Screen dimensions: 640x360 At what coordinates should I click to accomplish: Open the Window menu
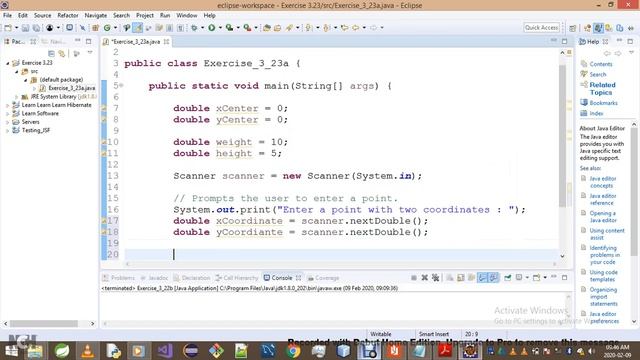(x=187, y=15)
